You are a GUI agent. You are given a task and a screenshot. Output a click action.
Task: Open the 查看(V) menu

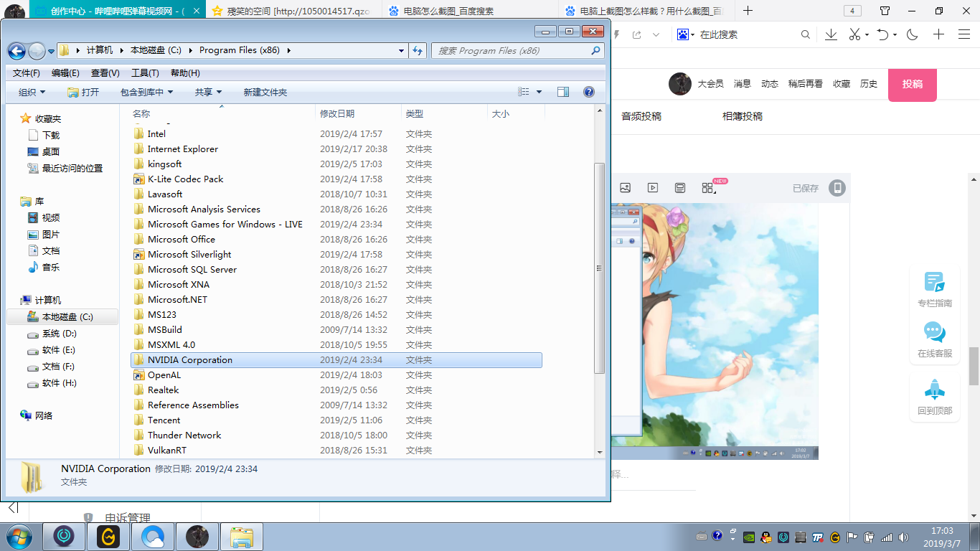point(105,73)
